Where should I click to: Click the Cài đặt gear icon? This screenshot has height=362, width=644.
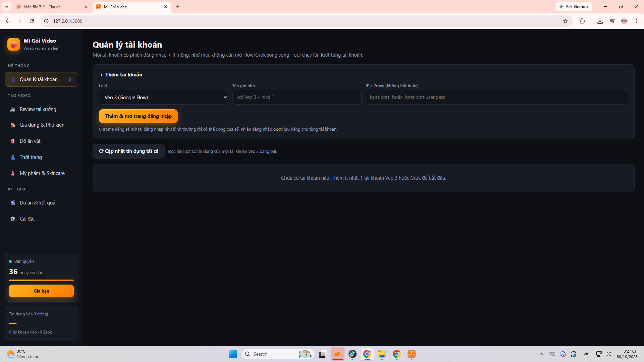tap(13, 219)
